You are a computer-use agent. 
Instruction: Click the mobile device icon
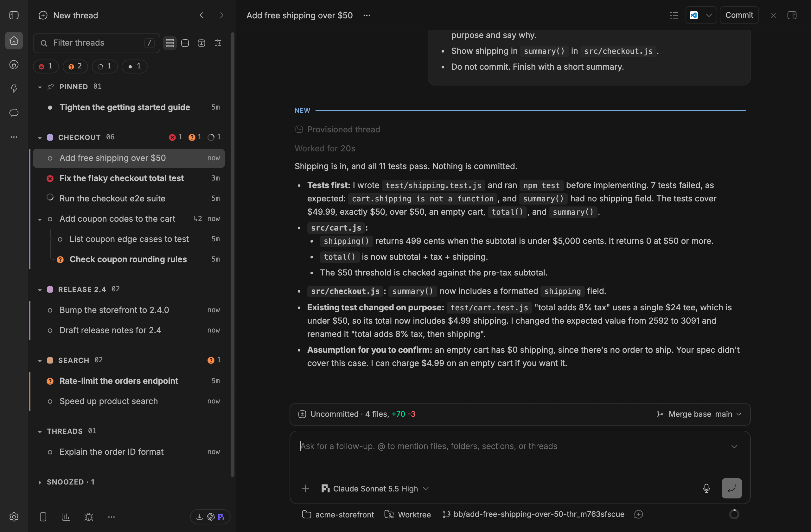(x=43, y=517)
